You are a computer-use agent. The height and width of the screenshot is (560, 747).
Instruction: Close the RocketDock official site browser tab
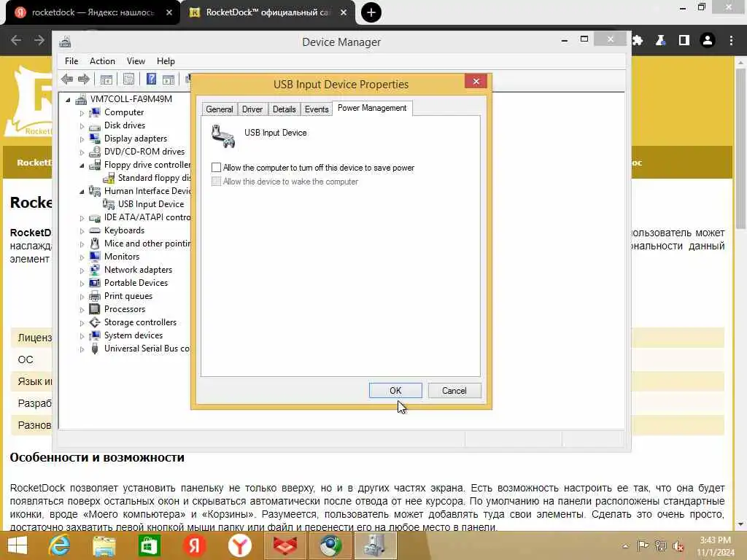(x=344, y=12)
